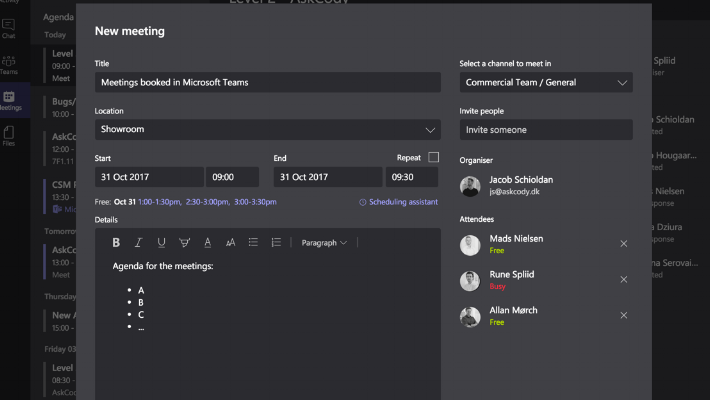Select free slot 1:00-1:30pm
Image resolution: width=710 pixels, height=400 pixels.
(x=159, y=202)
